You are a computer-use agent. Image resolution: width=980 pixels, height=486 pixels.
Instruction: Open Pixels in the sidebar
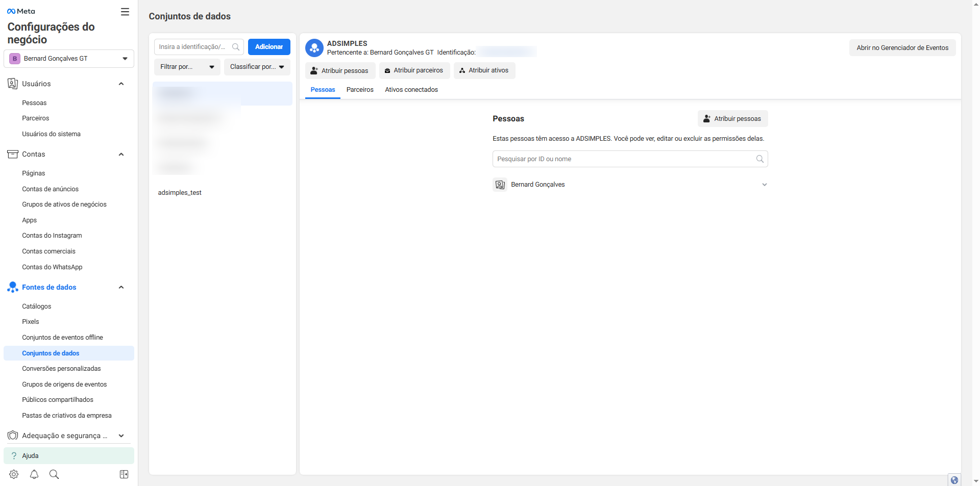31,322
